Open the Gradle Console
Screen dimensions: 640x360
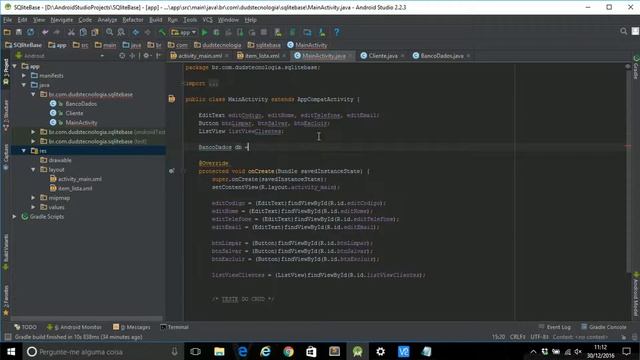(604, 327)
